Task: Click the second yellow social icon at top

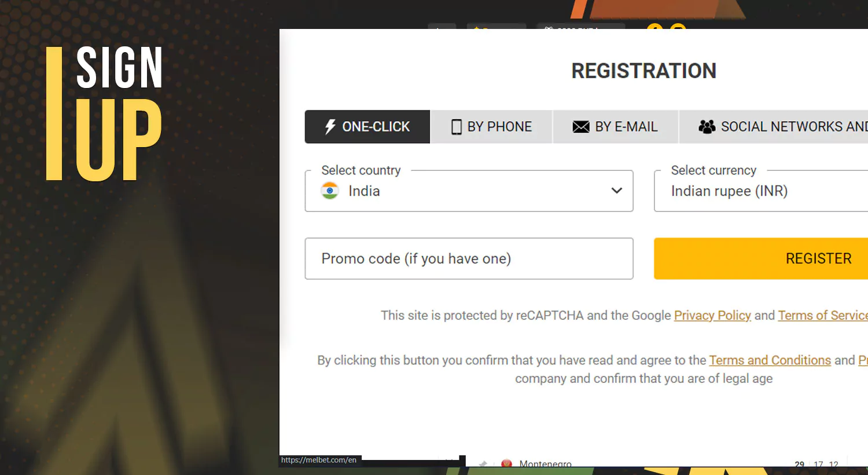Action: click(x=678, y=29)
